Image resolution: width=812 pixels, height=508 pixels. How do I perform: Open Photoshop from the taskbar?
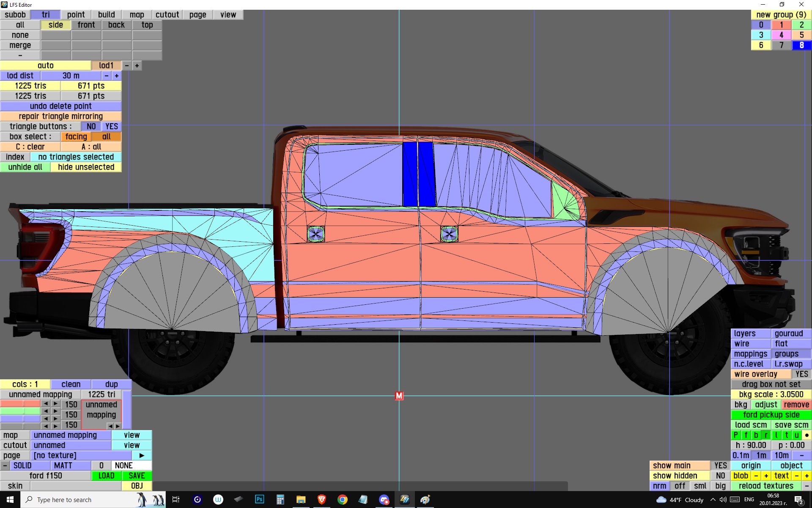[259, 500]
